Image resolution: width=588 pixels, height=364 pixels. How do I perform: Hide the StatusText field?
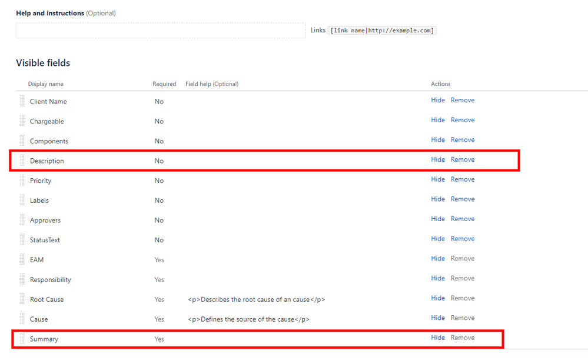click(438, 239)
